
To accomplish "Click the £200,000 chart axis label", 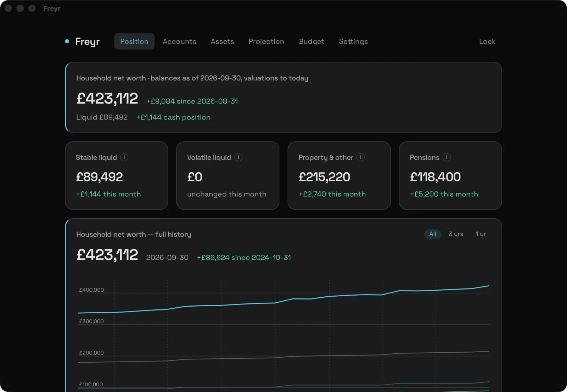I will 91,353.
